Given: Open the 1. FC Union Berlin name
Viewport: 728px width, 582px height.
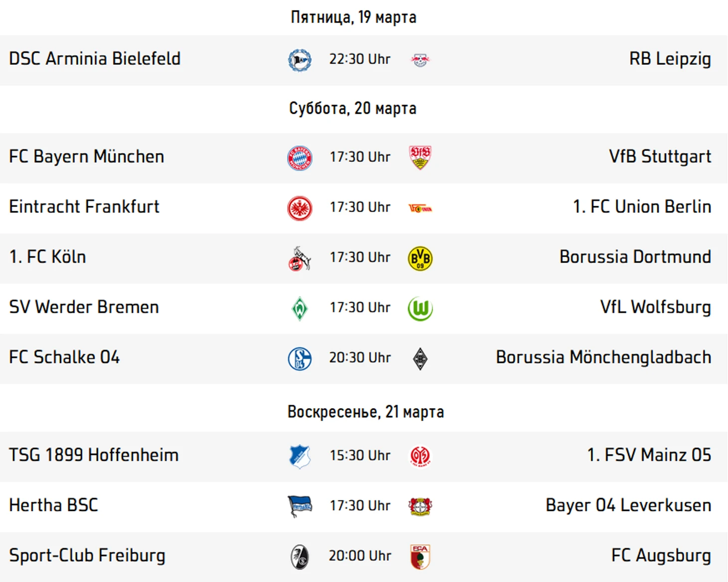Looking at the screenshot, I should pos(642,207).
